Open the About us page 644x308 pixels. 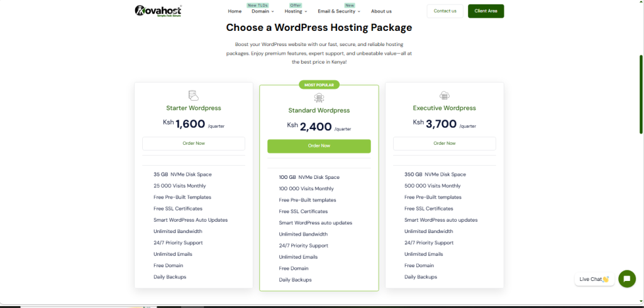(381, 11)
